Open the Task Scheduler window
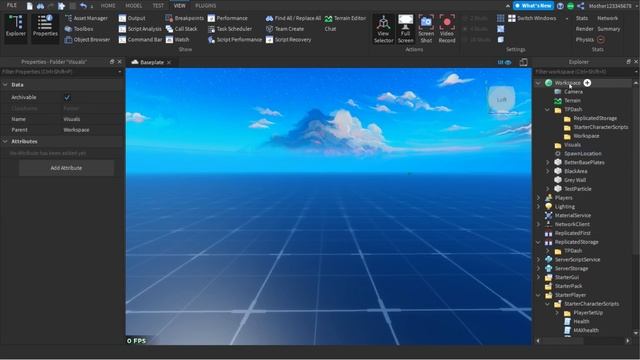Screen dimensions: 640x360 click(230, 29)
